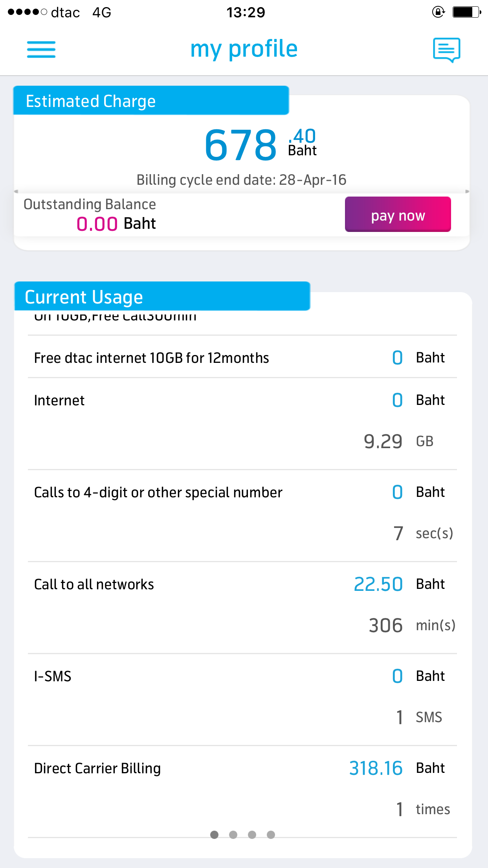Tap the I-SMS usage row
The image size is (488, 868).
pos(242,697)
